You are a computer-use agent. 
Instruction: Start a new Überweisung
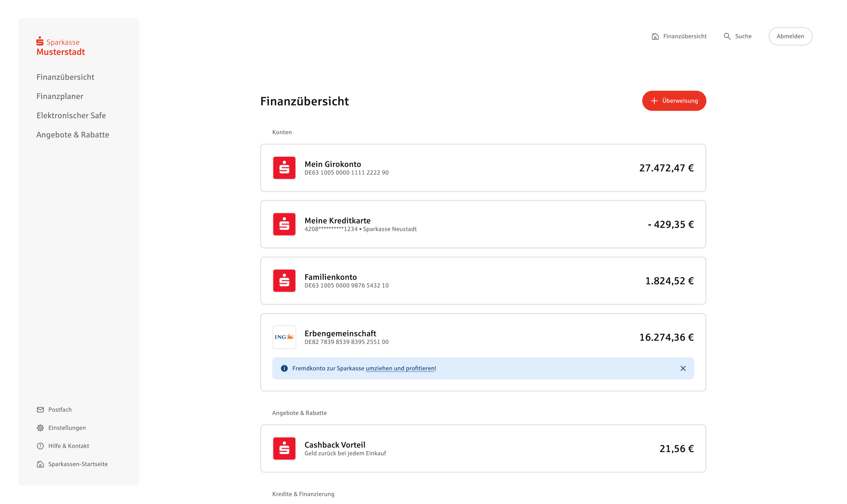pyautogui.click(x=674, y=101)
